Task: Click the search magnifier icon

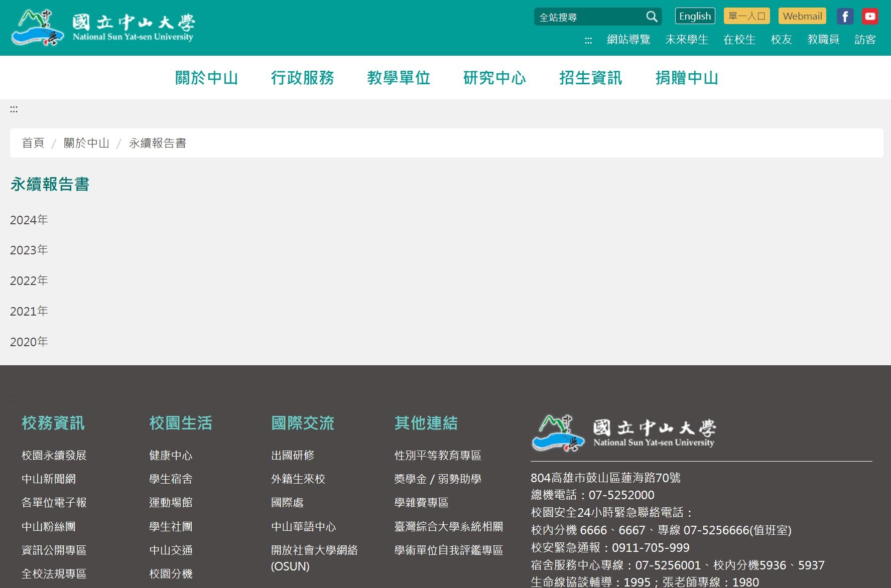Action: tap(652, 17)
